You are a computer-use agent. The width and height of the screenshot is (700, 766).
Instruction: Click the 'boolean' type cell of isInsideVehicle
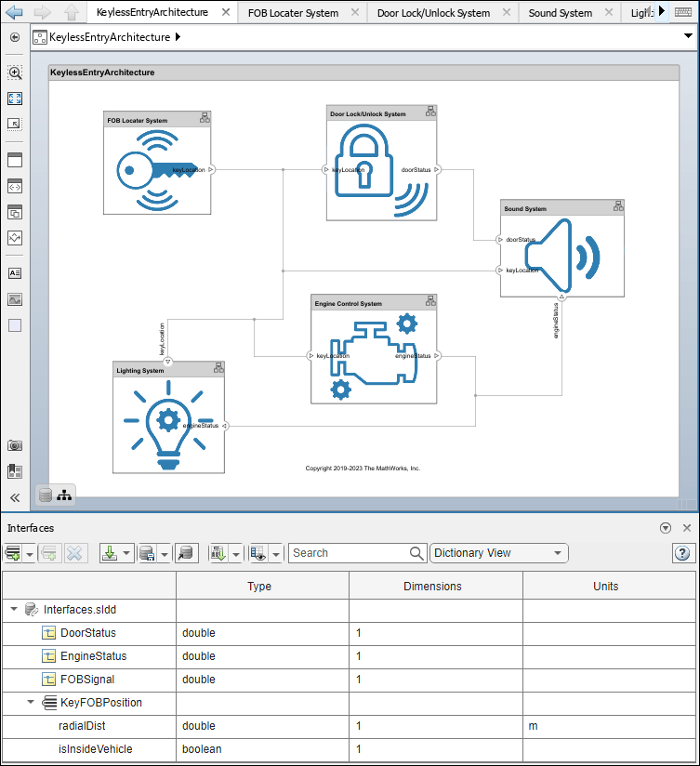(262, 749)
